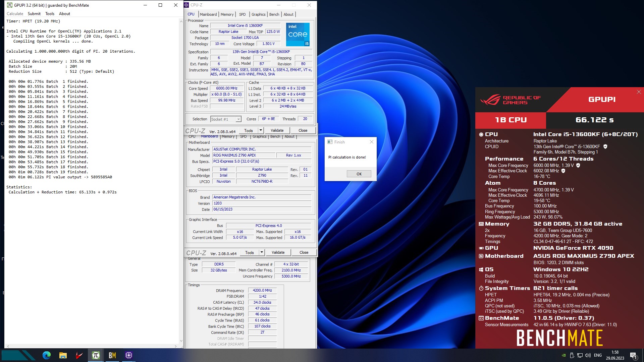The image size is (644, 362).
Task: Click the Memory section icon in BenchMate
Action: coord(481,224)
